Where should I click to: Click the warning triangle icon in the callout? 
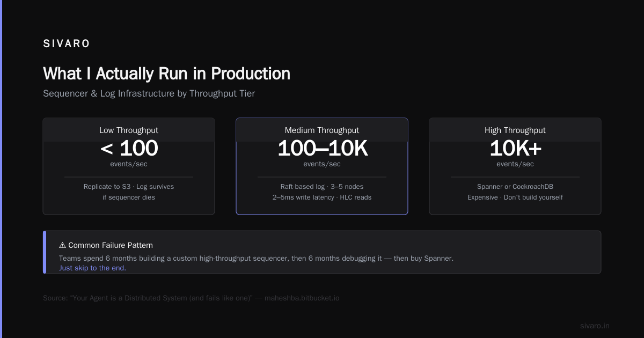click(x=62, y=245)
